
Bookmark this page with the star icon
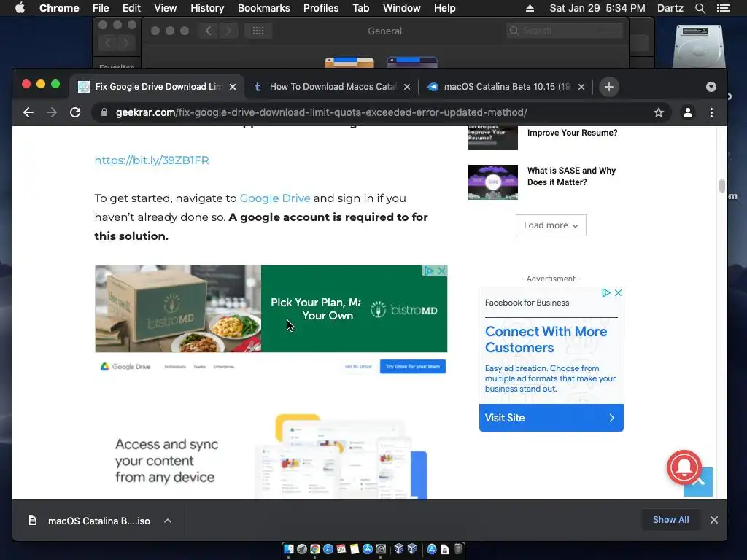click(x=659, y=112)
